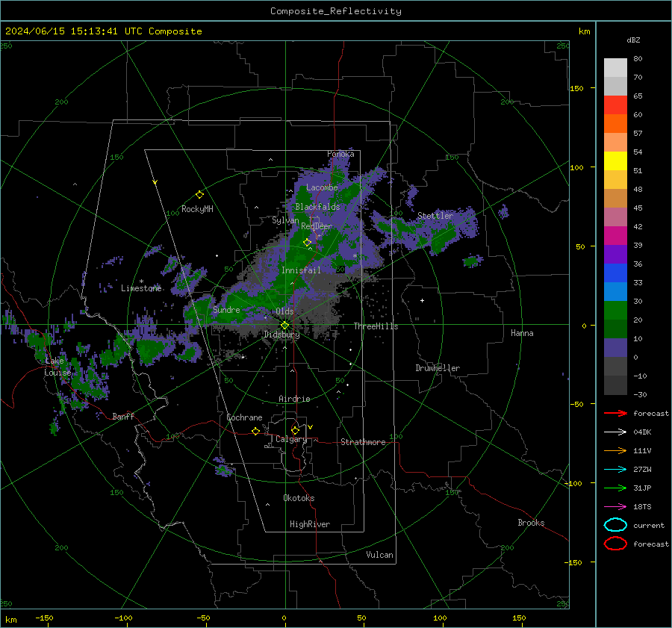The image size is (672, 628).
Task: Click the asterisk marker above Limestone
Action: (141, 282)
